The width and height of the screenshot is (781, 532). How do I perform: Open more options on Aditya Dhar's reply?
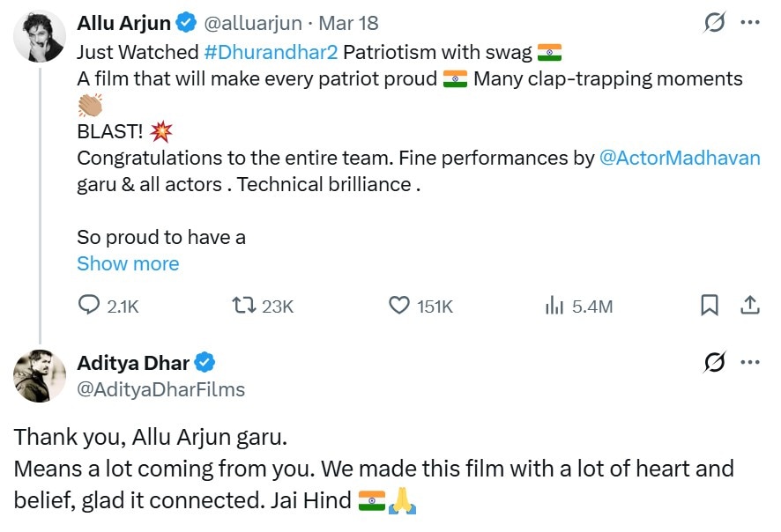click(x=750, y=362)
